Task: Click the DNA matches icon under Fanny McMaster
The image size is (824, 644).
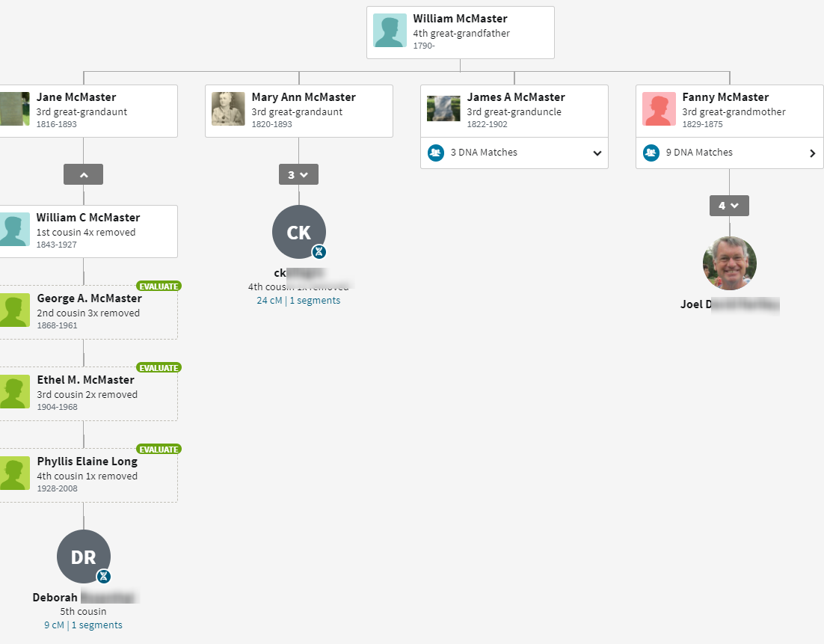Action: tap(651, 153)
